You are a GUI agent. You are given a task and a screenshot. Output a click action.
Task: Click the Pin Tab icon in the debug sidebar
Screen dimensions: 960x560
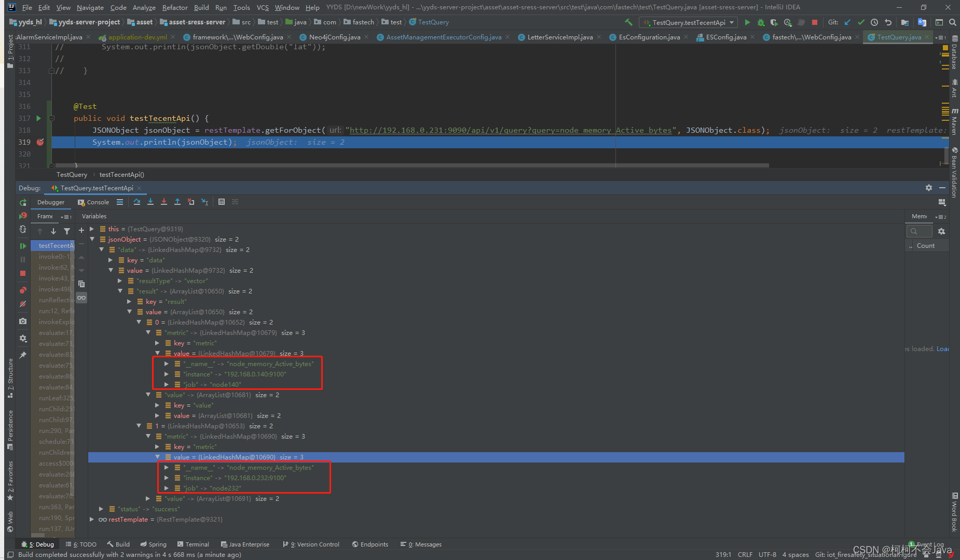[23, 355]
